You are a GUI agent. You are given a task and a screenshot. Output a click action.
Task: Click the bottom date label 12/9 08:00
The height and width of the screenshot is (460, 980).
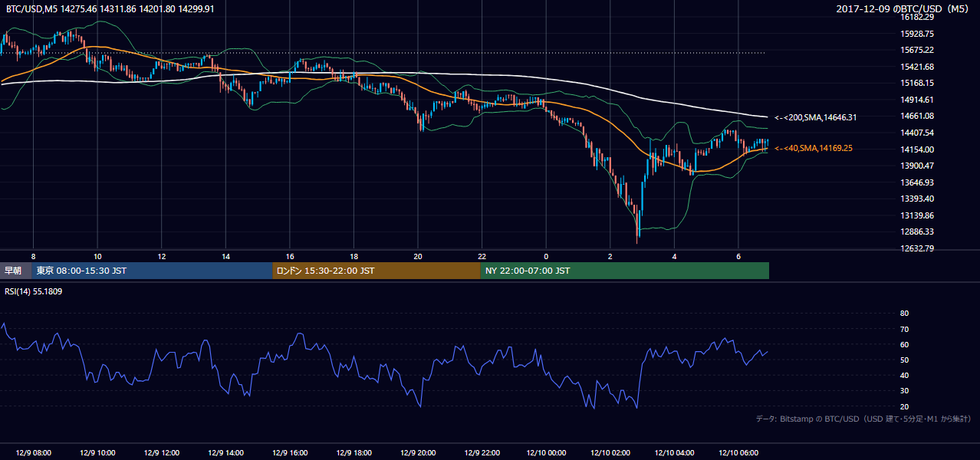(x=33, y=453)
